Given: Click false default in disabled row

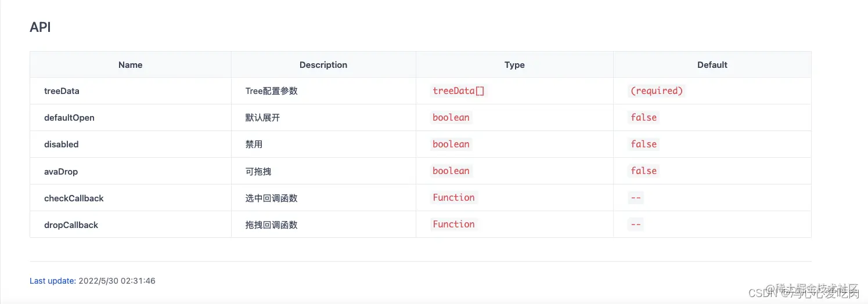Looking at the screenshot, I should click(x=643, y=144).
